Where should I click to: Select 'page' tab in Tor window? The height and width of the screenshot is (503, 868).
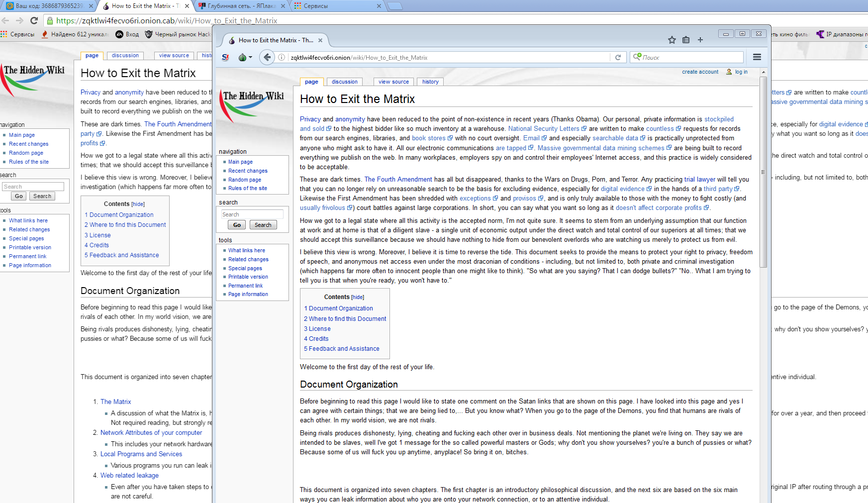311,82
